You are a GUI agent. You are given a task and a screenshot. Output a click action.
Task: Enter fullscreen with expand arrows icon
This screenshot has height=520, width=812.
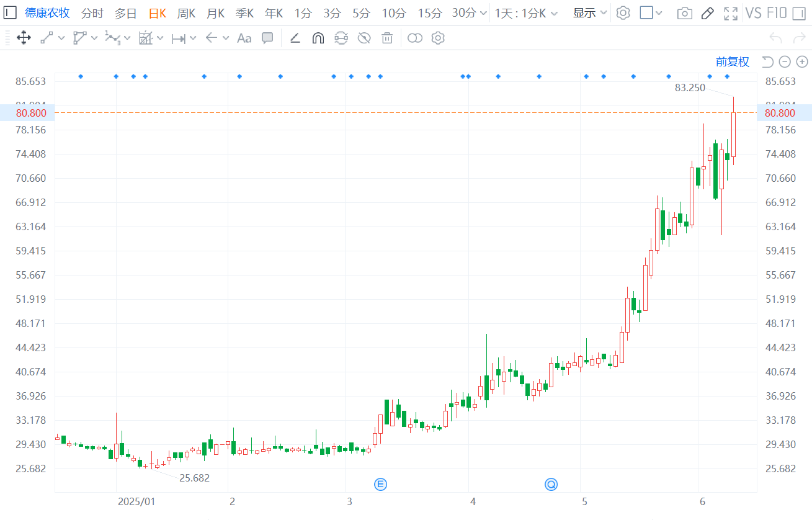731,13
